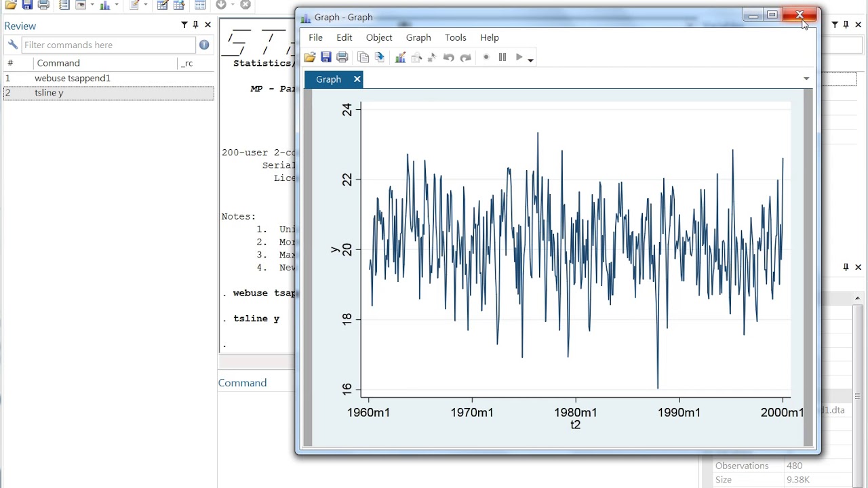Open the Edit menu in Graph window
Image resolution: width=868 pixels, height=488 pixels.
(x=344, y=37)
